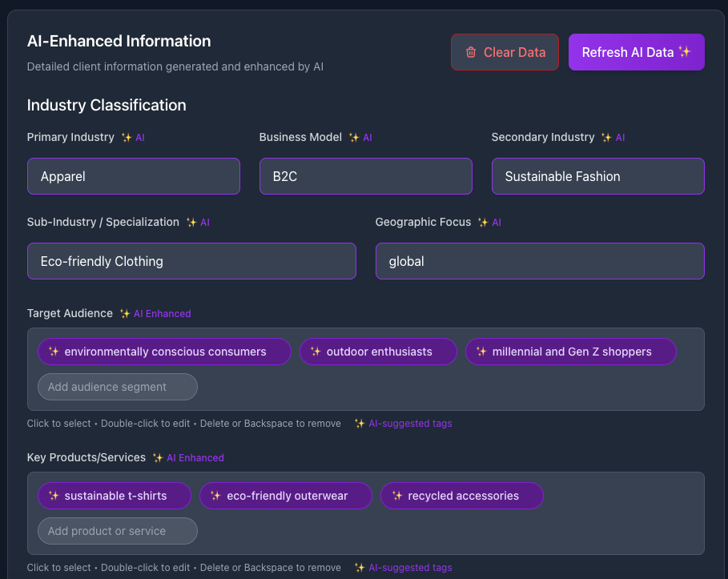Select the 'environmentally conscious consumers' tag
The width and height of the screenshot is (728, 579).
pos(165,352)
